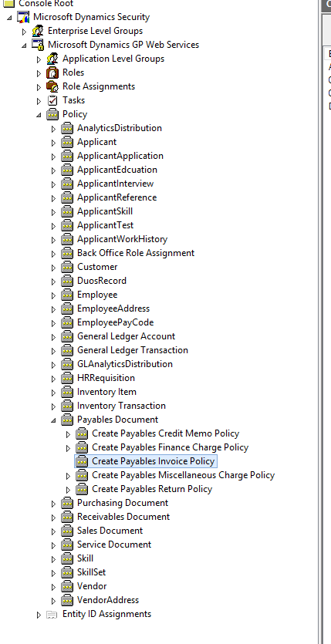Click the Policy briefcase icon
The height and width of the screenshot is (644, 331).
tap(52, 114)
